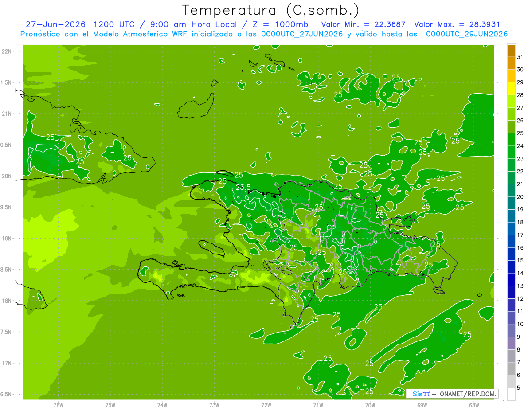Click the '0000UTC_29JUN2026' valid-until timestamp
532x411 pixels.
467,34
